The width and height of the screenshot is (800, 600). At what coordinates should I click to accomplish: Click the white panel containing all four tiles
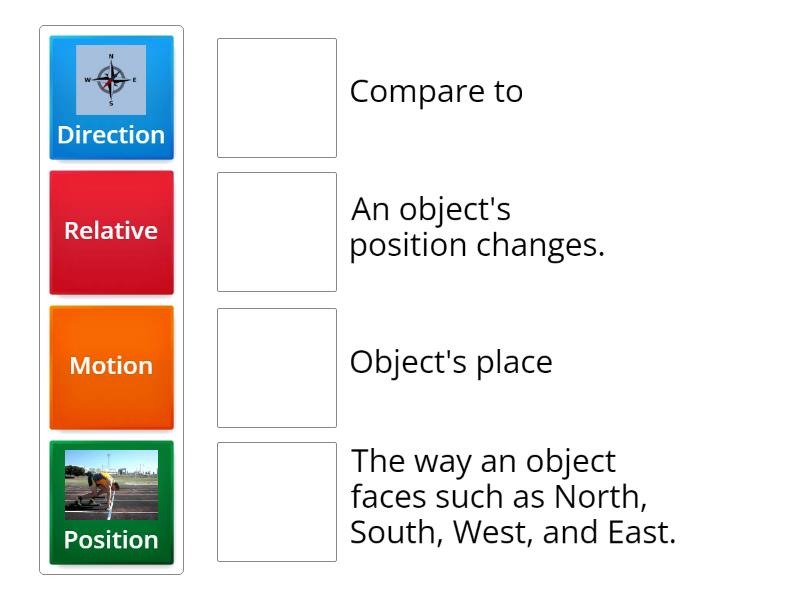(111, 300)
